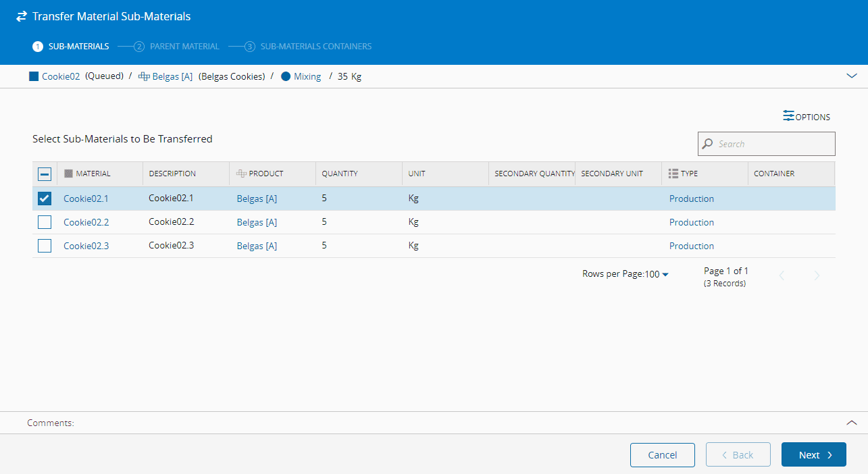Screen dimensions: 868x474
Task: Click the Product column header icon
Action: [241, 174]
